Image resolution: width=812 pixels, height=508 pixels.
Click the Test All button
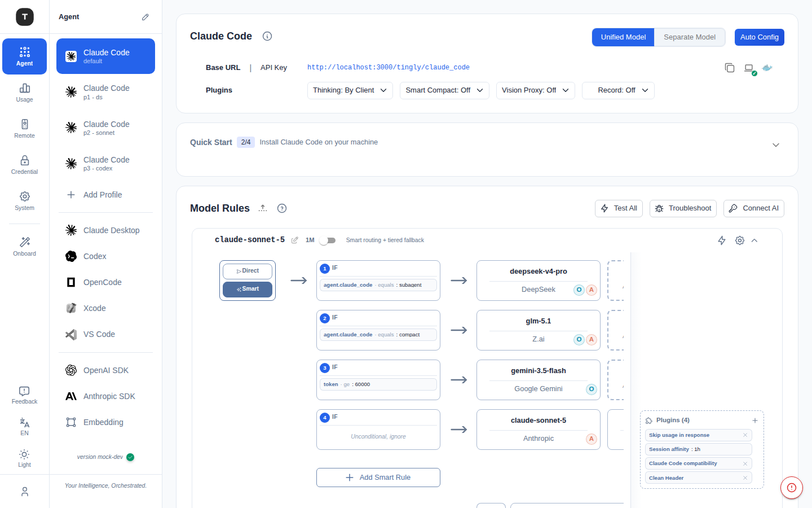tap(619, 208)
